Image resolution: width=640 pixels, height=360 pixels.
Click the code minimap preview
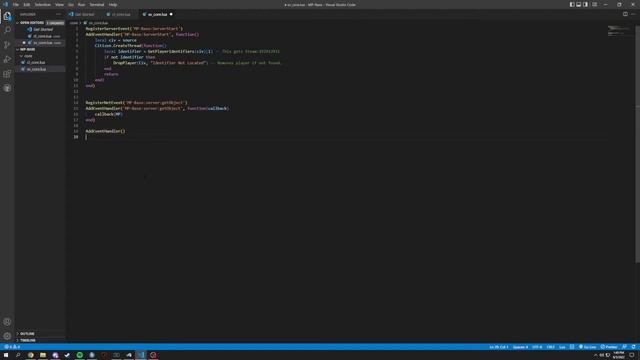pos(618,31)
